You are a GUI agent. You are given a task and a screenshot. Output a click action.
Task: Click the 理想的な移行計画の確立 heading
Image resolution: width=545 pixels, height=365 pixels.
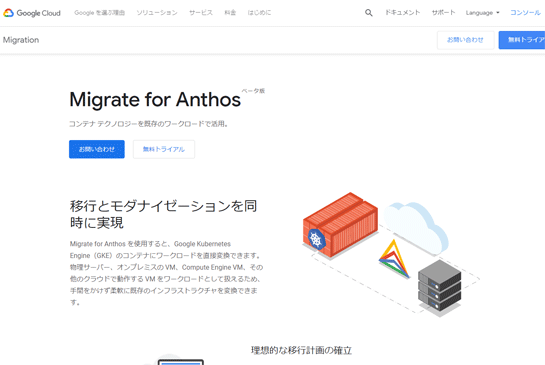point(301,350)
